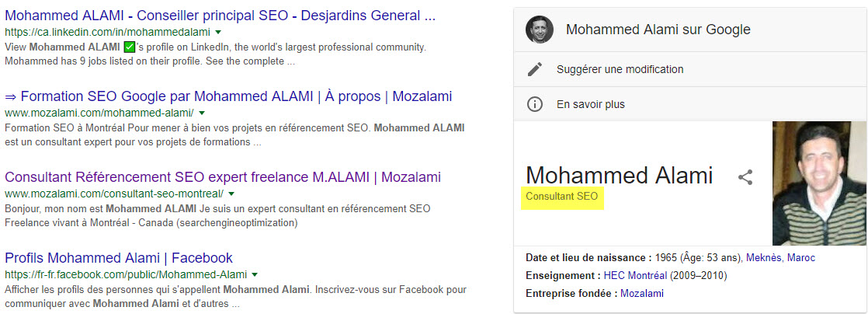Open Profils Mohammed Alami Facebook result

coord(119,258)
